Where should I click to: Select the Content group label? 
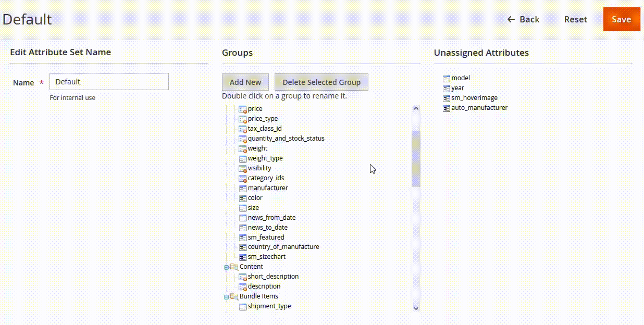pyautogui.click(x=251, y=267)
